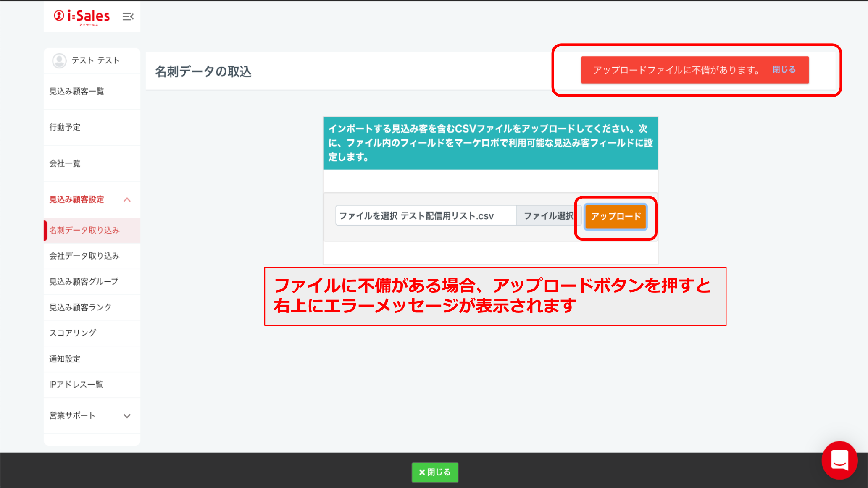Go to the 行動予定 menu item
Screen dimensions: 868x488
coord(65,127)
